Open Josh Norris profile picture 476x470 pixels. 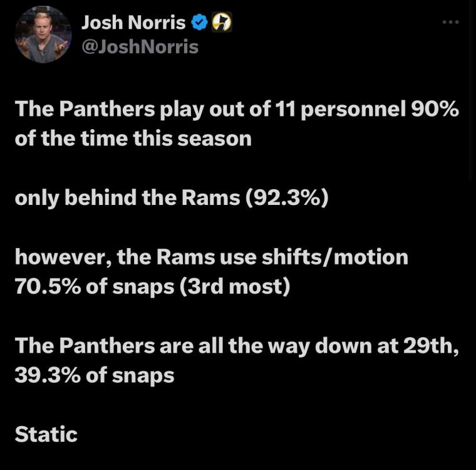click(x=43, y=35)
